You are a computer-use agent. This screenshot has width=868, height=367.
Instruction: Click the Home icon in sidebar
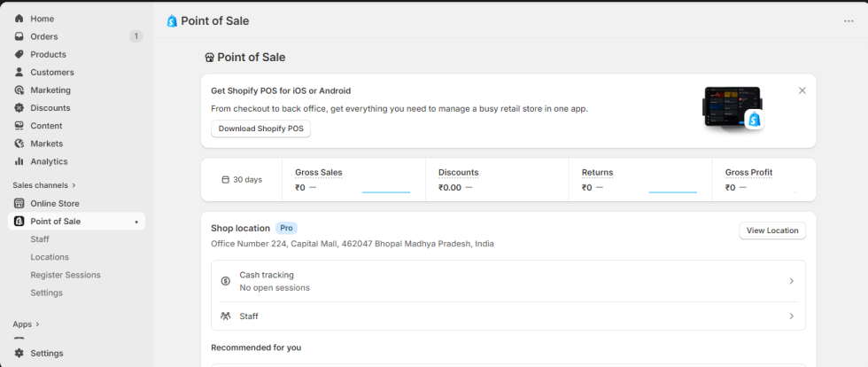pyautogui.click(x=19, y=19)
